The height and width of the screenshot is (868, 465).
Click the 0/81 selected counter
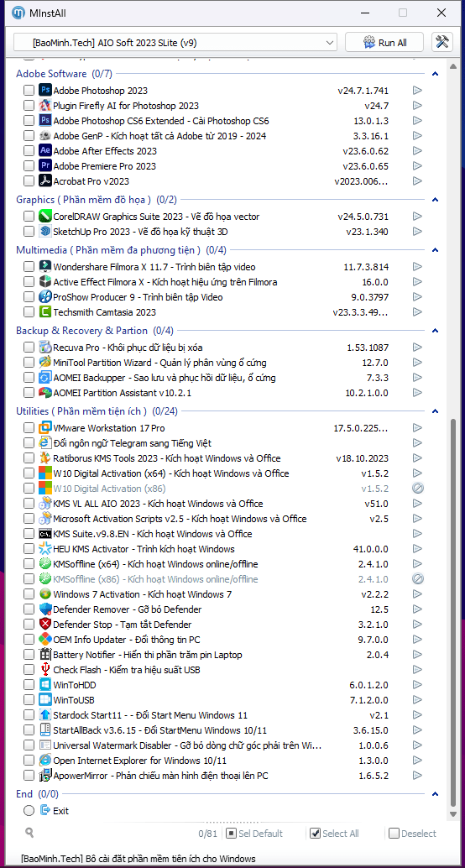point(208,833)
